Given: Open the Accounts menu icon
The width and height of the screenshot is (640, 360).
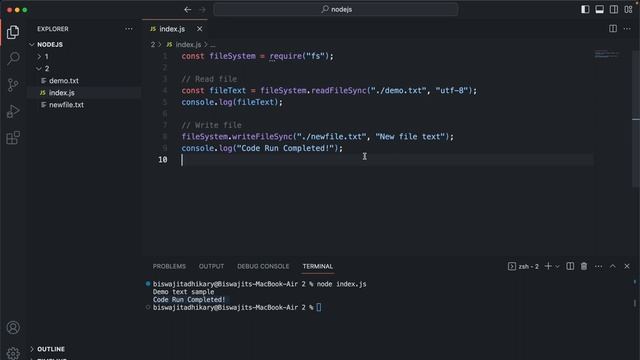Looking at the screenshot, I should (x=13, y=327).
